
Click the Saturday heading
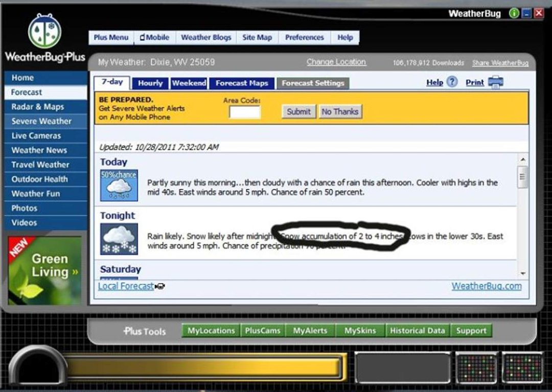pyautogui.click(x=121, y=269)
